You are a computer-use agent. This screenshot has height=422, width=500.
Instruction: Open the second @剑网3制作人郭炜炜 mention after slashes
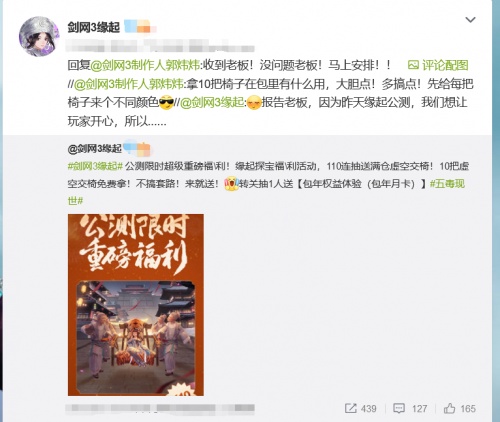click(x=128, y=84)
